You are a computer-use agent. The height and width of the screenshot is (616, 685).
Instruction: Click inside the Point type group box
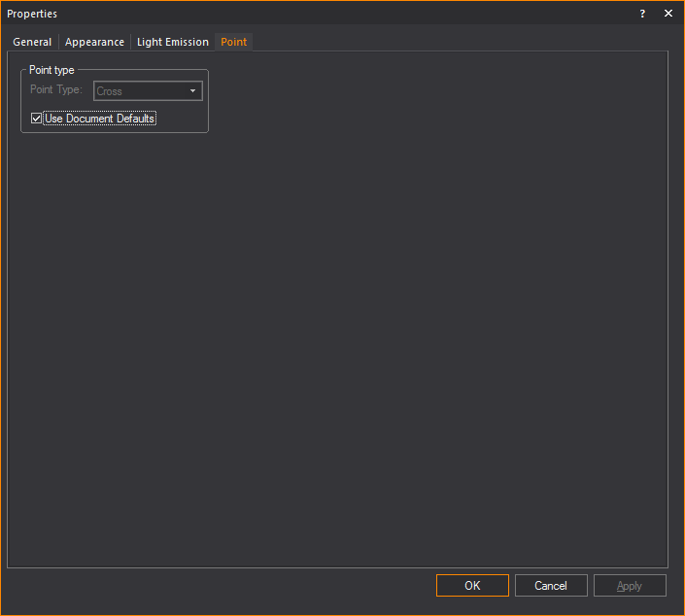point(185,117)
